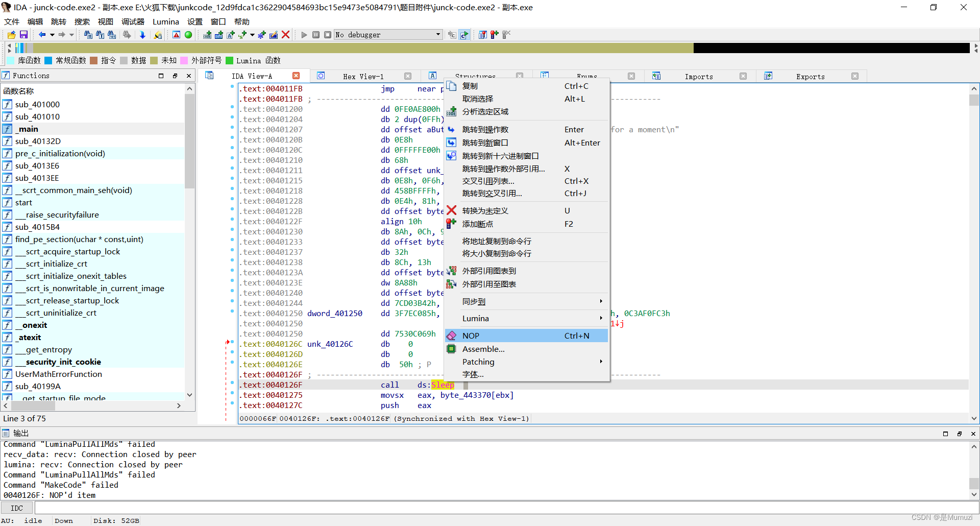Image resolution: width=980 pixels, height=526 pixels.
Task: Click the Functions panel pane-size button
Action: click(x=161, y=76)
